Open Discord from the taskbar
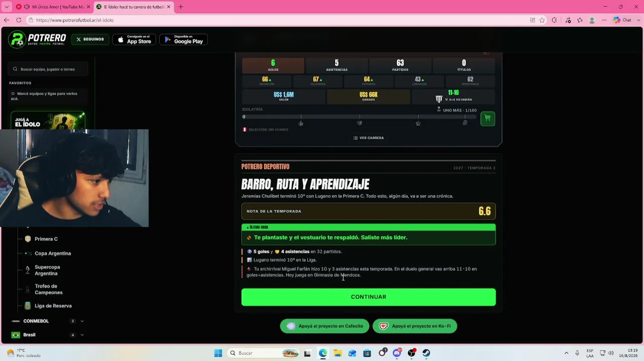 point(397,353)
